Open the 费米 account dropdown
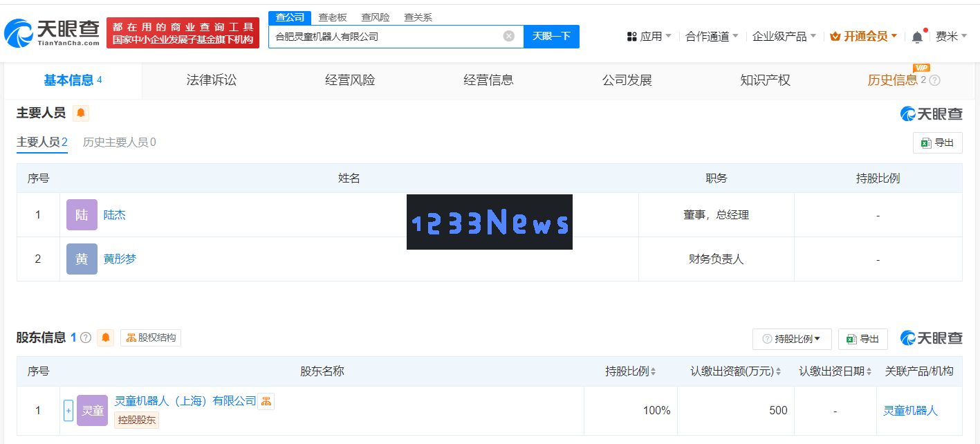 [x=952, y=37]
